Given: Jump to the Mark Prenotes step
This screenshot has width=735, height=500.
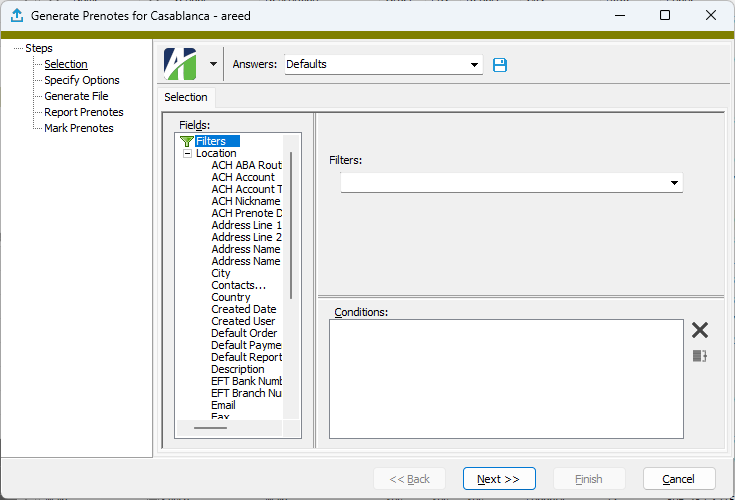Looking at the screenshot, I should click(78, 128).
